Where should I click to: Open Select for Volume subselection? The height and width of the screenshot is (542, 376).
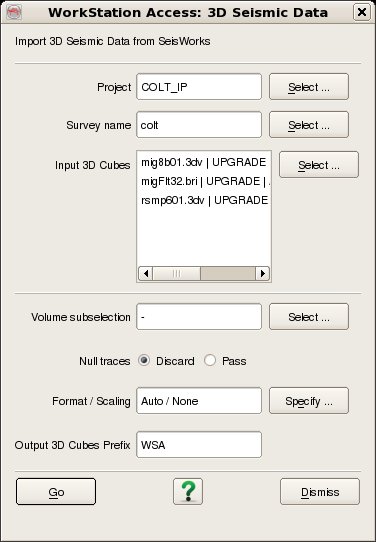(309, 317)
